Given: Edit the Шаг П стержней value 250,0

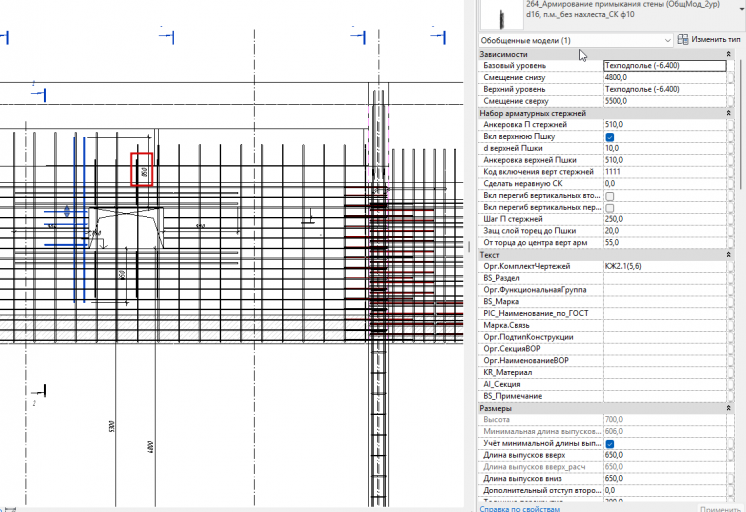Looking at the screenshot, I should tap(665, 219).
